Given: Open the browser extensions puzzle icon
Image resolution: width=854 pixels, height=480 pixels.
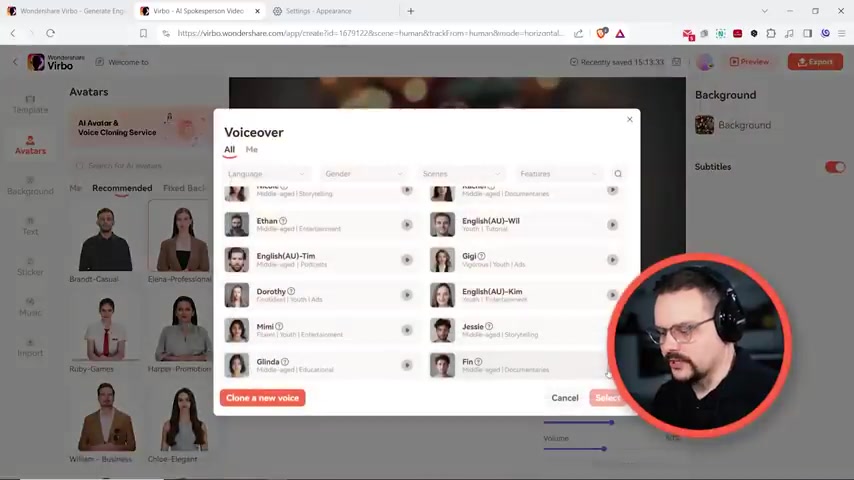Looking at the screenshot, I should click(771, 33).
